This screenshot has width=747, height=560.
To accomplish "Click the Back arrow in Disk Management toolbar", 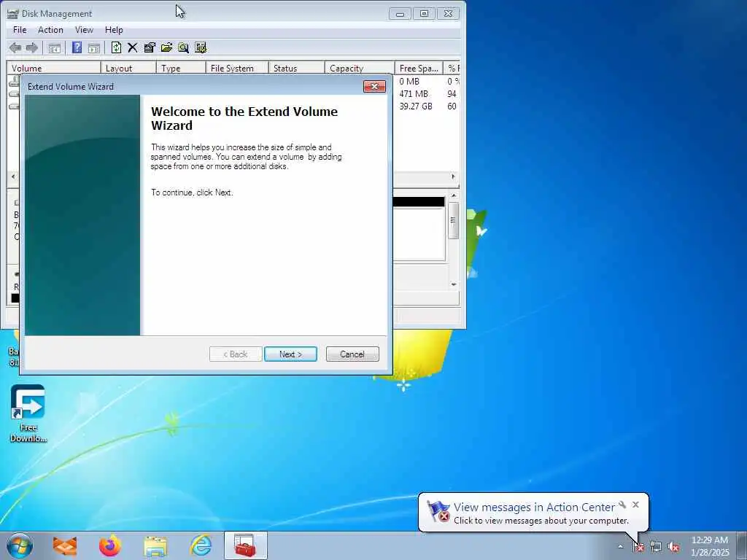I will pyautogui.click(x=15, y=47).
